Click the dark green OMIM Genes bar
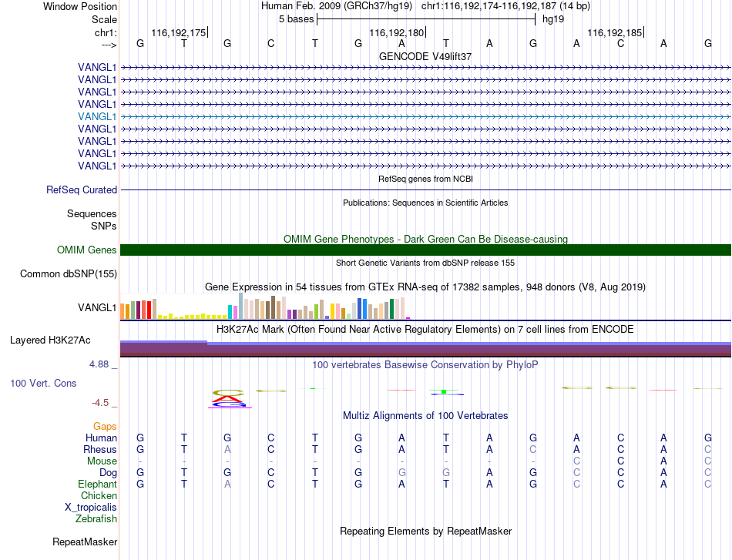Screen dimensions: 732x560 425,250
